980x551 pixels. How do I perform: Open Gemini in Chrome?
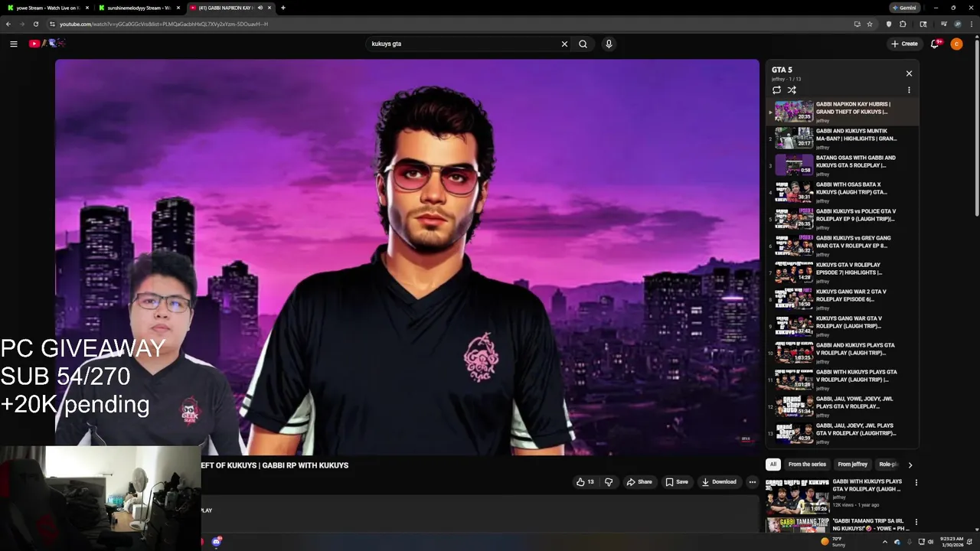(x=904, y=8)
